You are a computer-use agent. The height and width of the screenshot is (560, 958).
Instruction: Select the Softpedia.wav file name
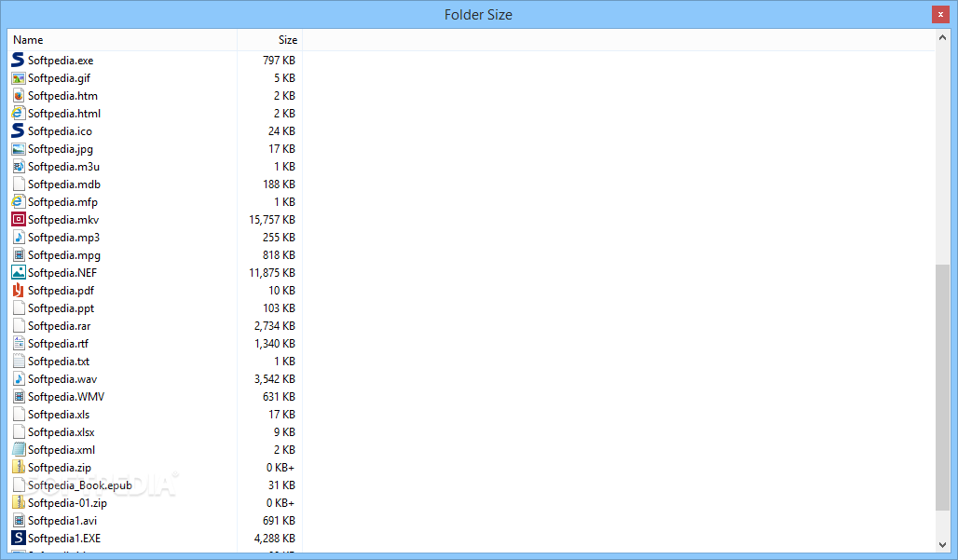(62, 379)
